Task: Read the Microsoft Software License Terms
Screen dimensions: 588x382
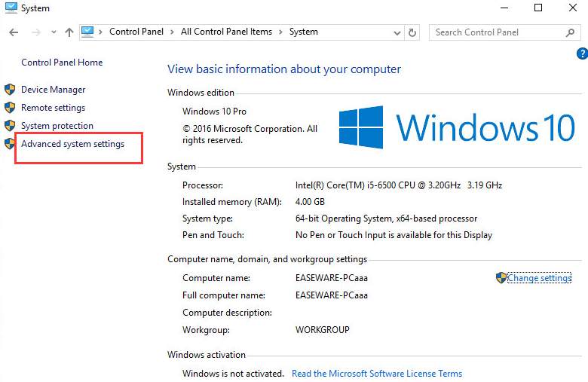Action: [377, 374]
